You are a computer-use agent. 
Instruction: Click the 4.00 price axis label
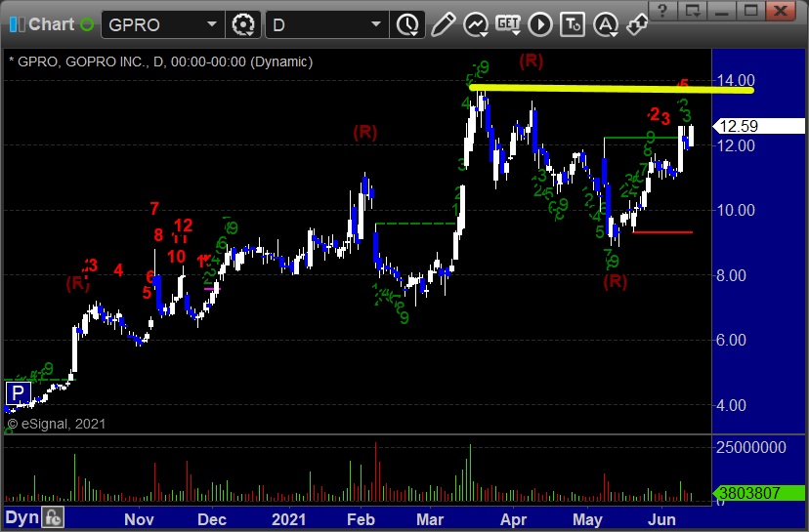tap(731, 405)
